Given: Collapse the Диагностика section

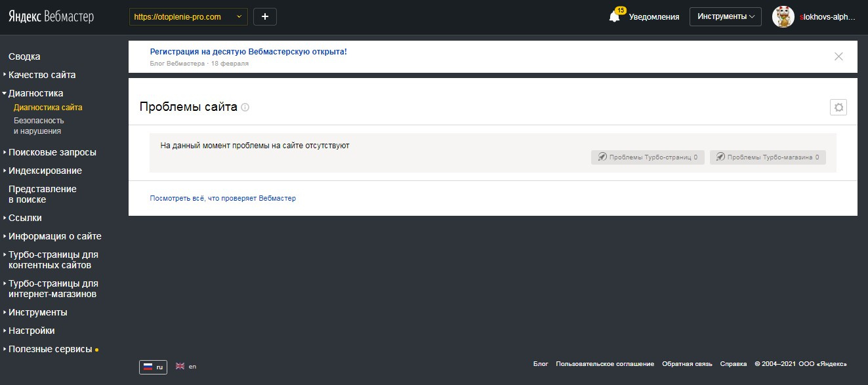Looking at the screenshot, I should [36, 93].
